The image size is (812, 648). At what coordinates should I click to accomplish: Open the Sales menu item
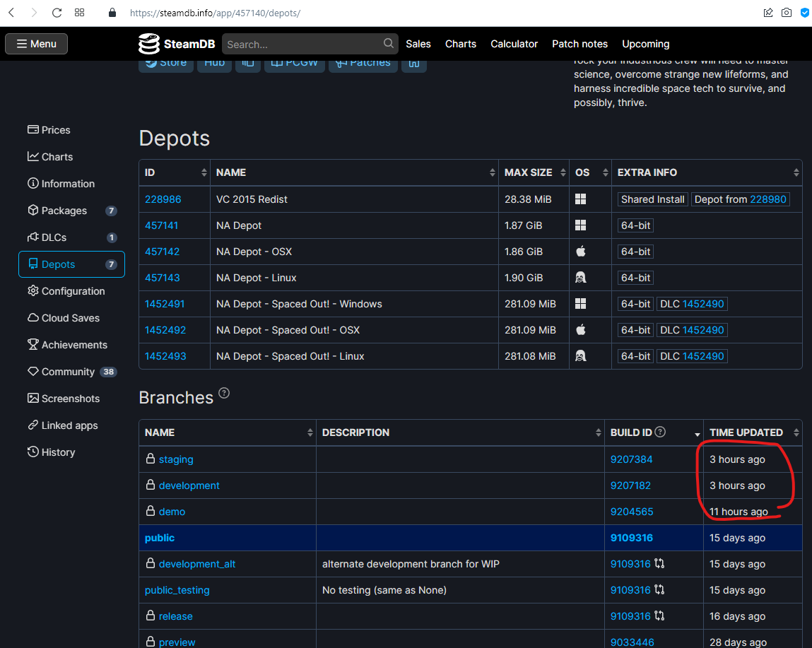(x=418, y=44)
